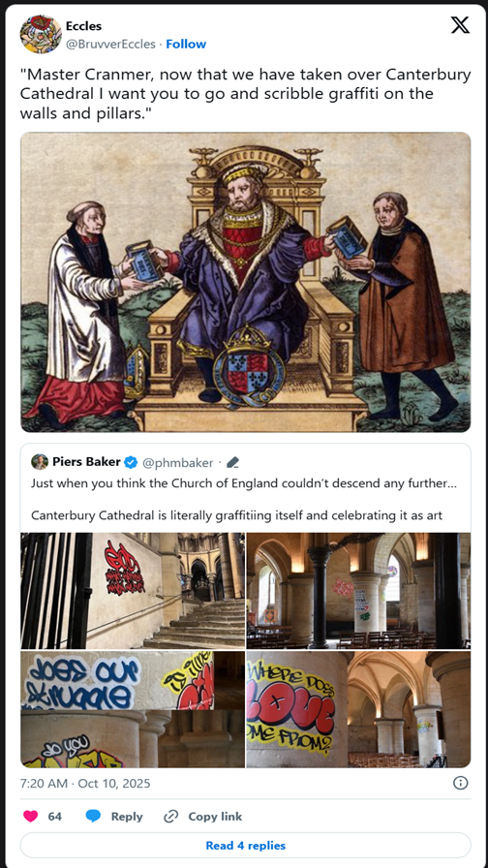Screen dimensions: 488x868
Task: Open red graffiti staircase photo
Action: click(133, 591)
